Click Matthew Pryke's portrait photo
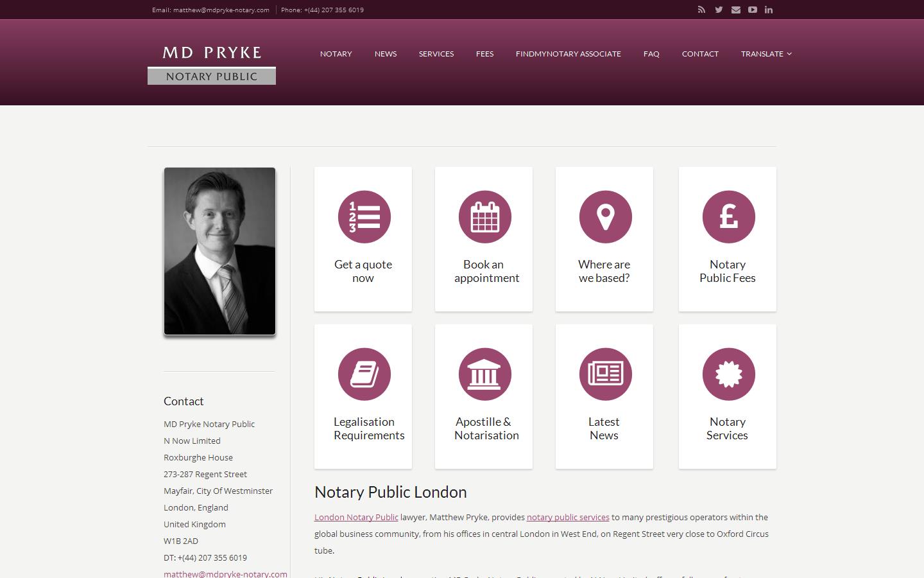Image resolution: width=924 pixels, height=578 pixels. point(219,251)
